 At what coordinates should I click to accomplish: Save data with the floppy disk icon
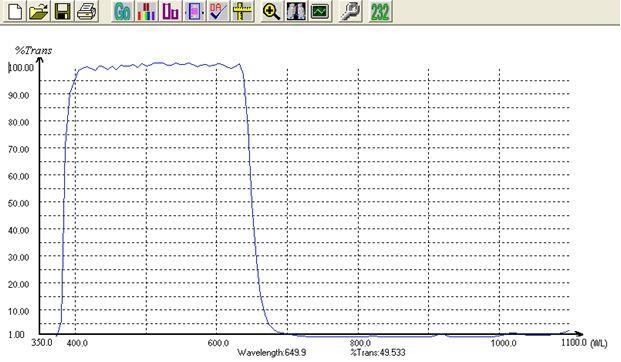tap(63, 11)
